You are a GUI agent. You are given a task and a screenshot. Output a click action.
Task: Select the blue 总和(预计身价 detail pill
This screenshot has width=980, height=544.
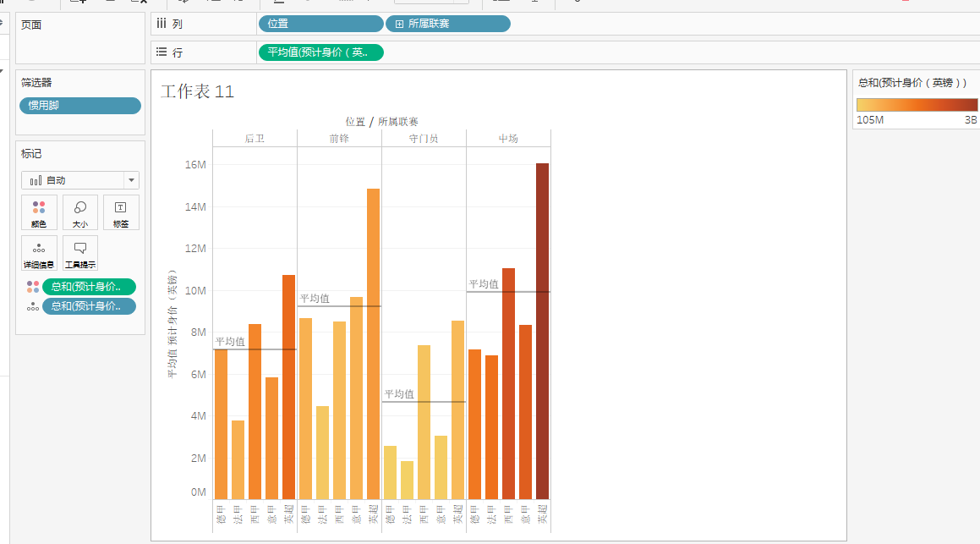[89, 306]
